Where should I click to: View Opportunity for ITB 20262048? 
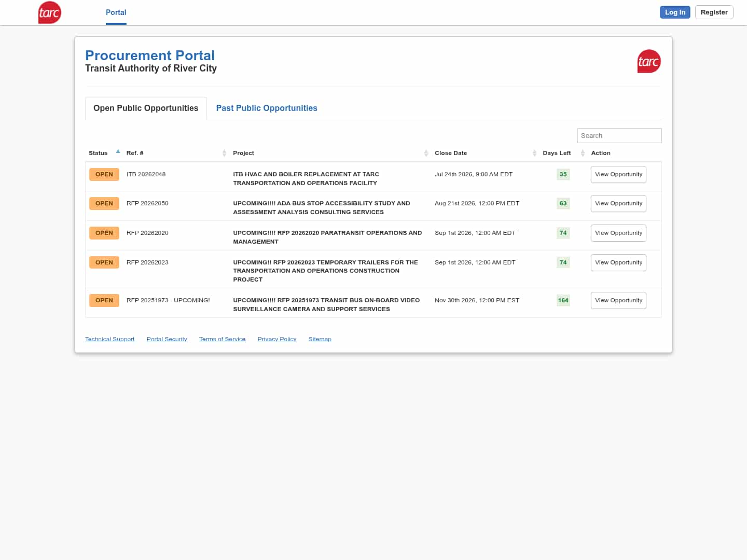[618, 175]
